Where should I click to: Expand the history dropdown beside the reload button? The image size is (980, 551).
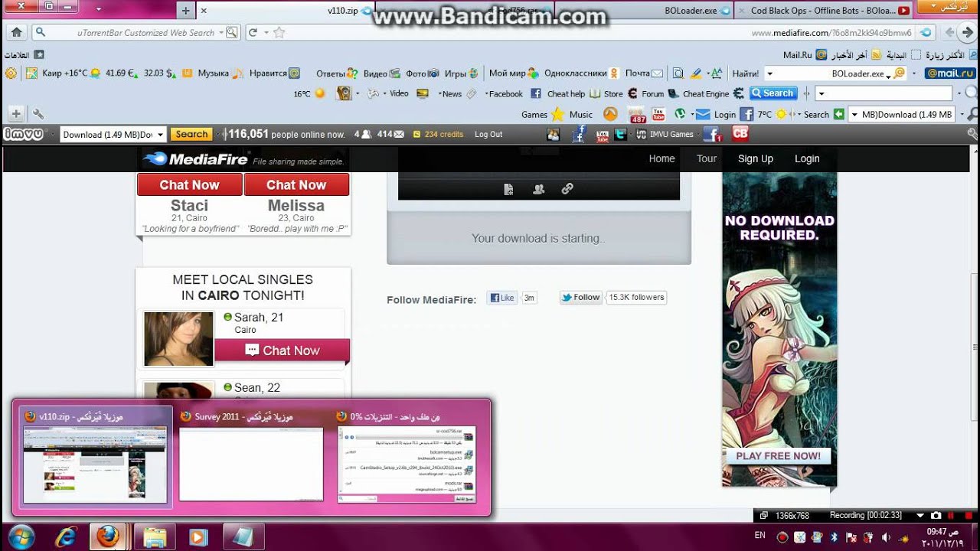pyautogui.click(x=266, y=32)
